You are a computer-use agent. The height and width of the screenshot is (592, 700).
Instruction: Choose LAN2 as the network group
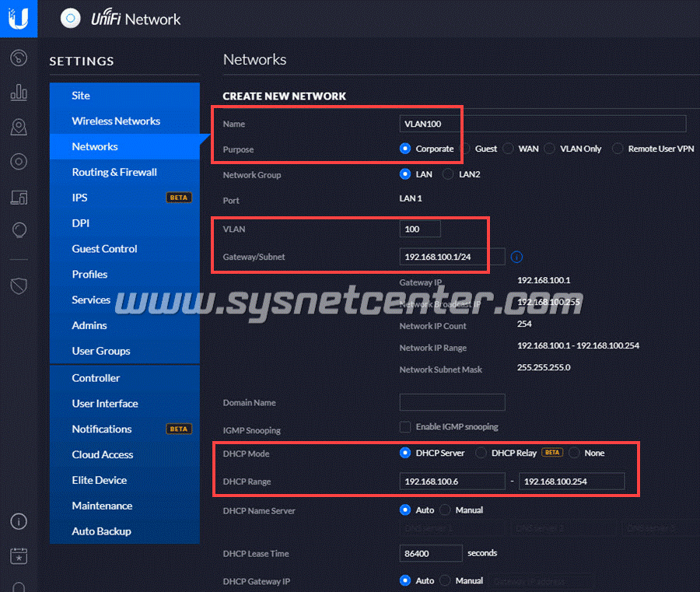point(448,174)
